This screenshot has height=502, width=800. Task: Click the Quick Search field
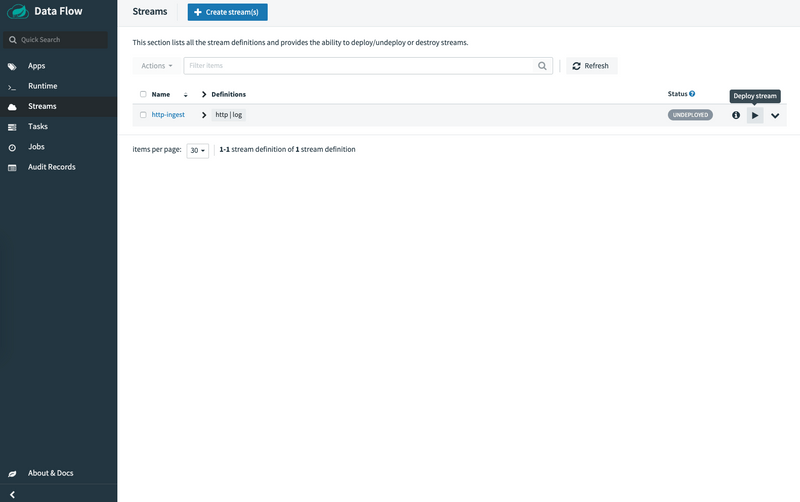55,40
